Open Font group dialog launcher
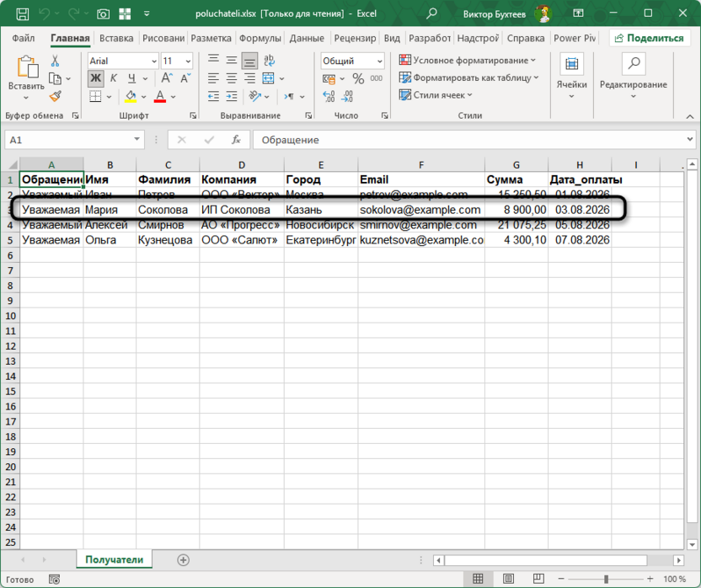Screen dimensions: 701x588 193,115
